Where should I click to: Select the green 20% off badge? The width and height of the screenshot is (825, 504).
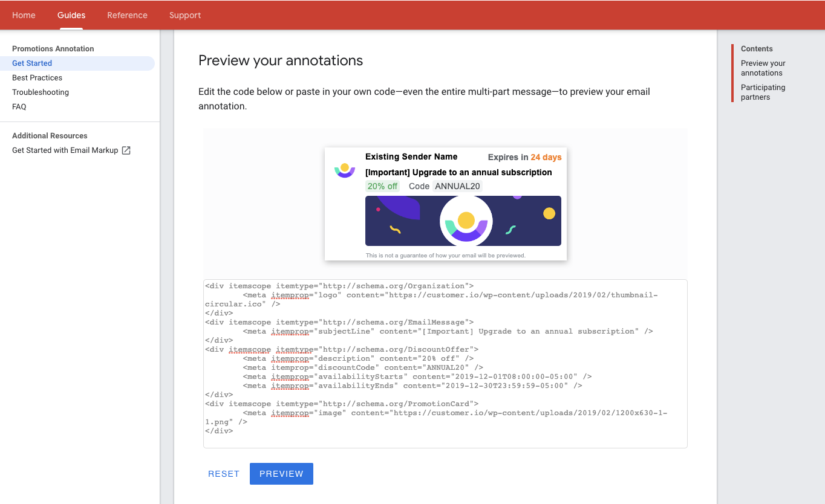tap(382, 186)
